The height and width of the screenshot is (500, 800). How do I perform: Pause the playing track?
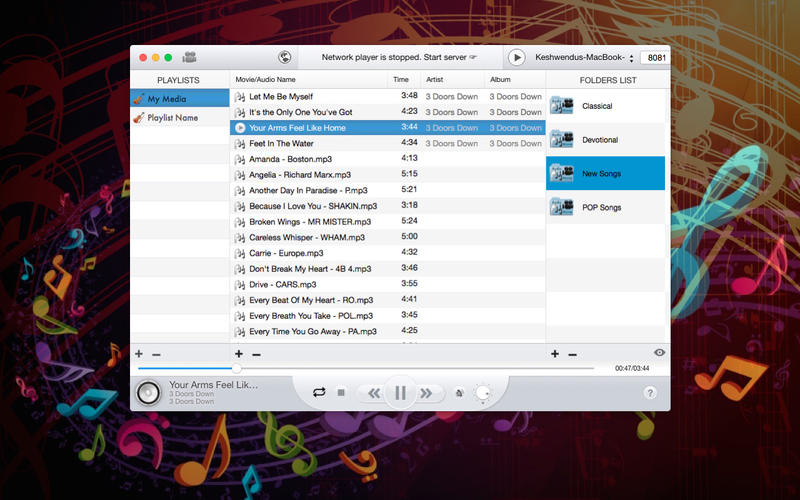point(400,393)
